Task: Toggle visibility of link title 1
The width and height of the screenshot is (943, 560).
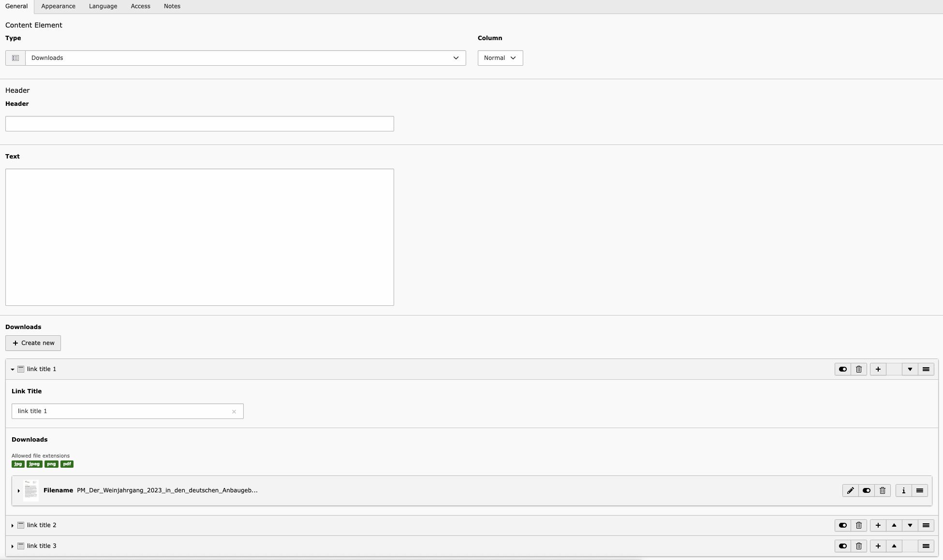Action: click(x=843, y=369)
